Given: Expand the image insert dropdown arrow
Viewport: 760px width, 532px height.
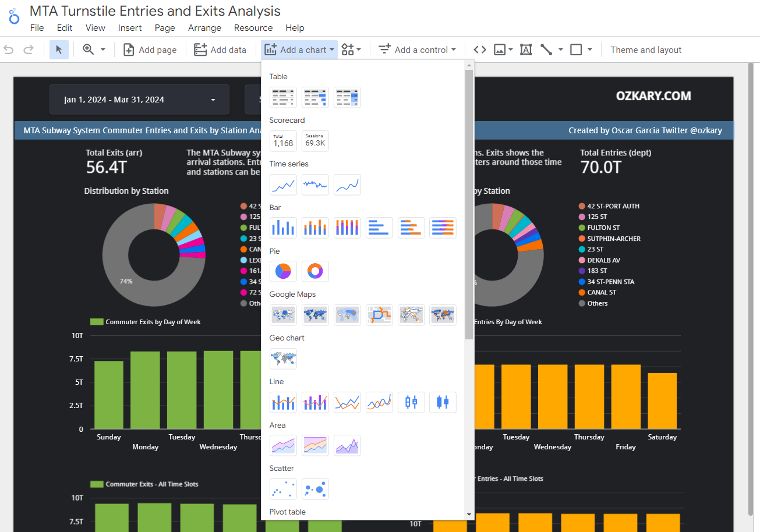Looking at the screenshot, I should (x=511, y=50).
